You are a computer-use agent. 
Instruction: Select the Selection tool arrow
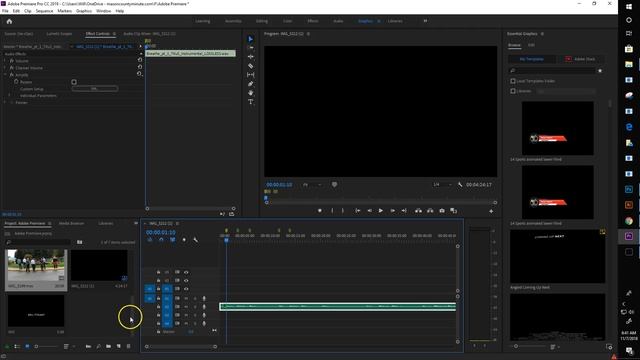tap(250, 39)
